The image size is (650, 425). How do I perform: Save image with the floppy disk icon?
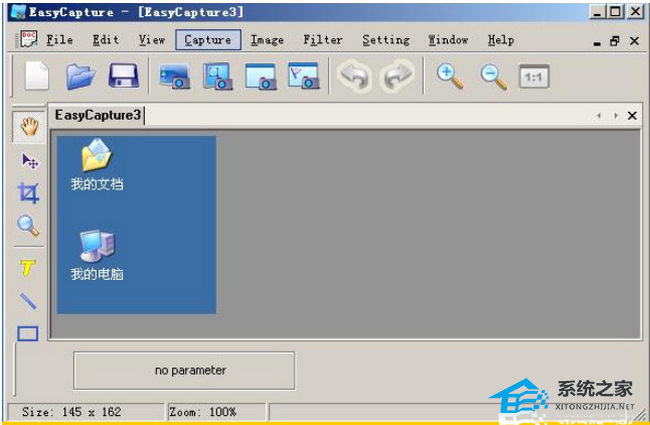(124, 76)
